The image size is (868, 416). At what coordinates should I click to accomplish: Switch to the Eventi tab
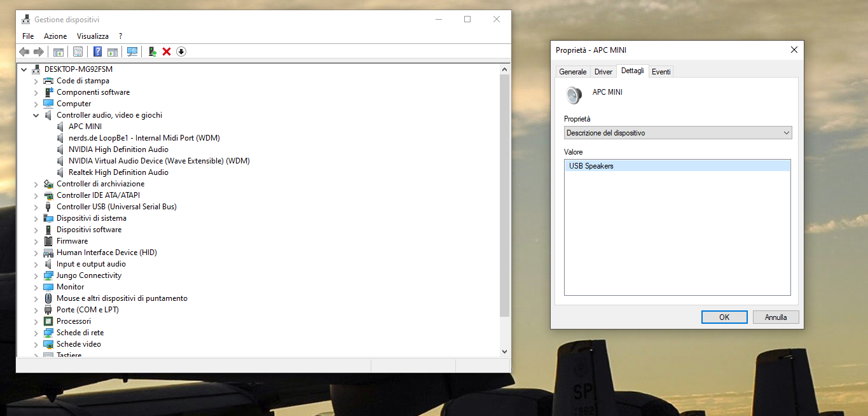click(661, 72)
